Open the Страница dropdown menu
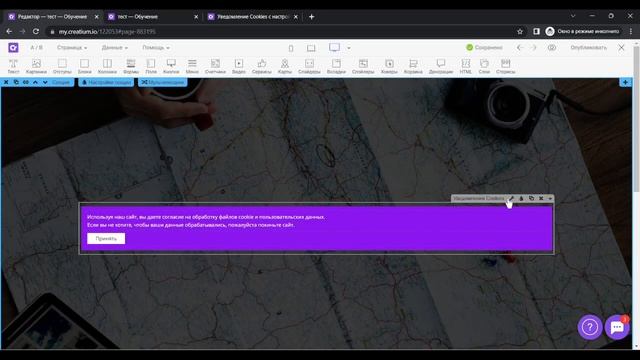Screen dimensions: 640x360 click(x=72, y=48)
